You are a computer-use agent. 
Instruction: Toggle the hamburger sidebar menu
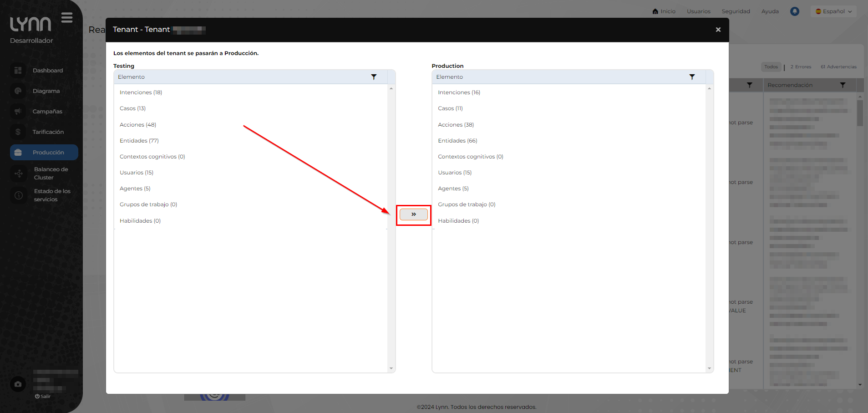(x=67, y=18)
